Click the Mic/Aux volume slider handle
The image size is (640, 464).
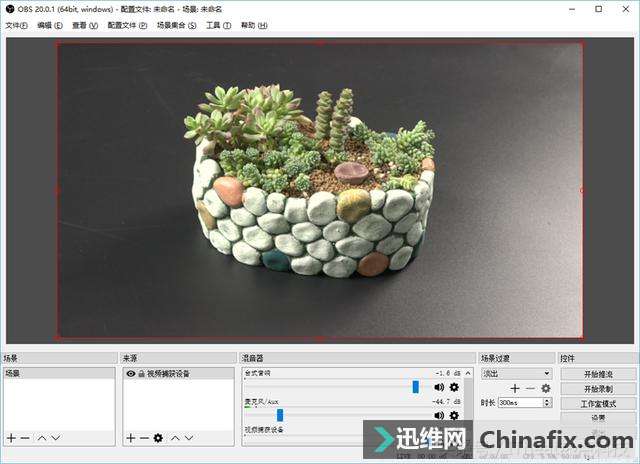[x=280, y=414]
